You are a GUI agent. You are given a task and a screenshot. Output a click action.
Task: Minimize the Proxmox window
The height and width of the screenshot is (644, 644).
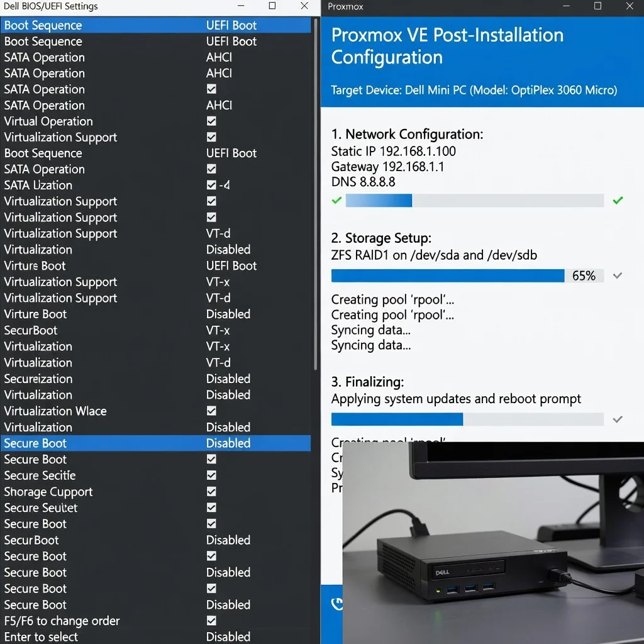tap(567, 6)
